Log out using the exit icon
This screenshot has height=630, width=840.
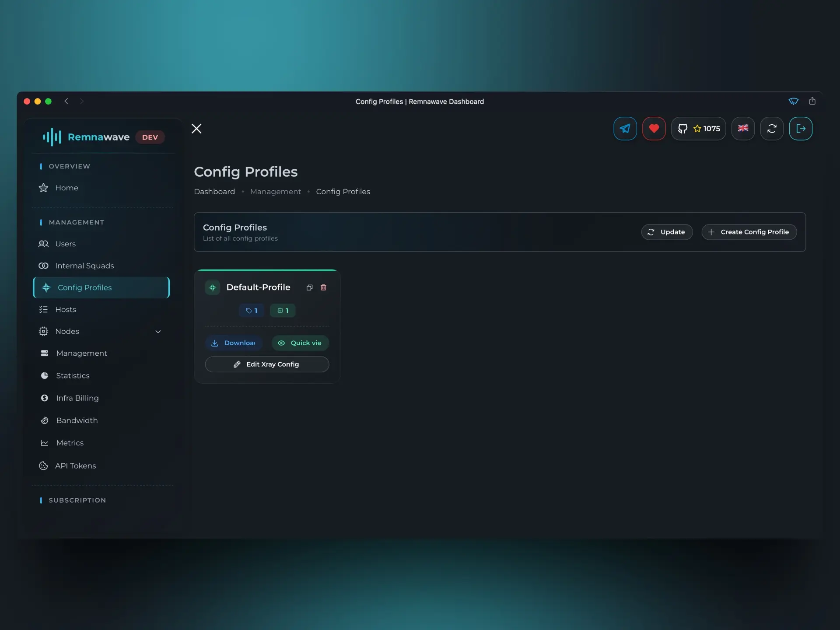[x=801, y=129]
